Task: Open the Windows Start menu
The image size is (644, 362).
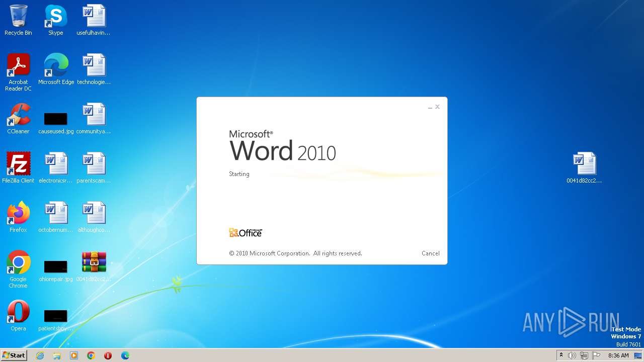Action: point(14,355)
